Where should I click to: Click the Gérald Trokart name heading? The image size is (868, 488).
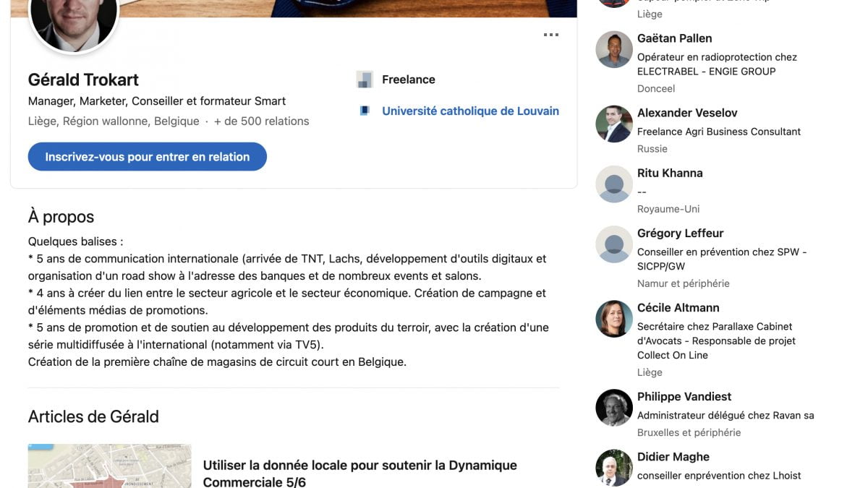[83, 80]
